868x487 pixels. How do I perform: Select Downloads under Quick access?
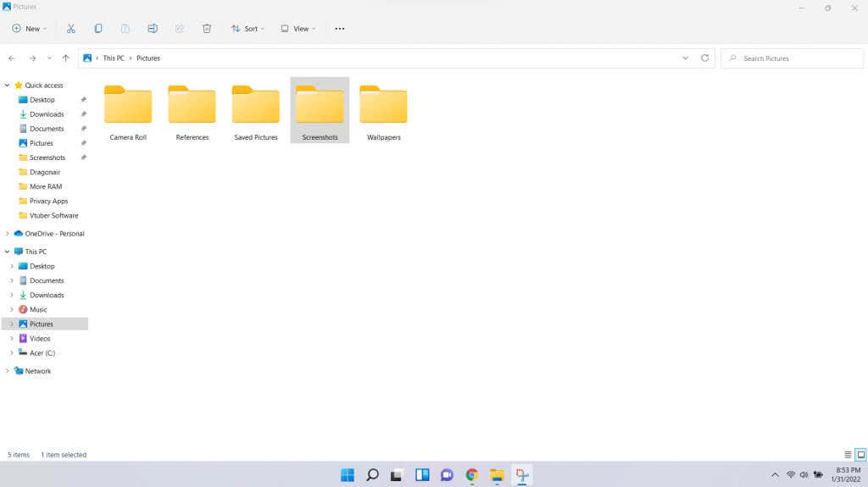47,114
